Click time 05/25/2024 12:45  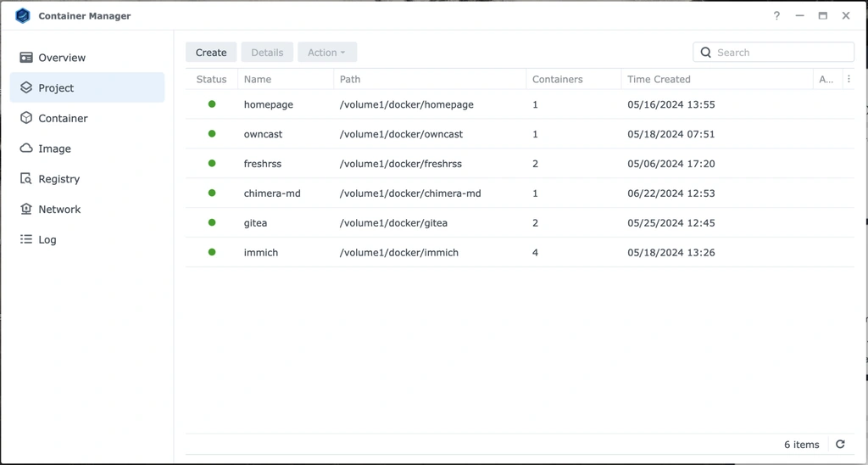(671, 223)
